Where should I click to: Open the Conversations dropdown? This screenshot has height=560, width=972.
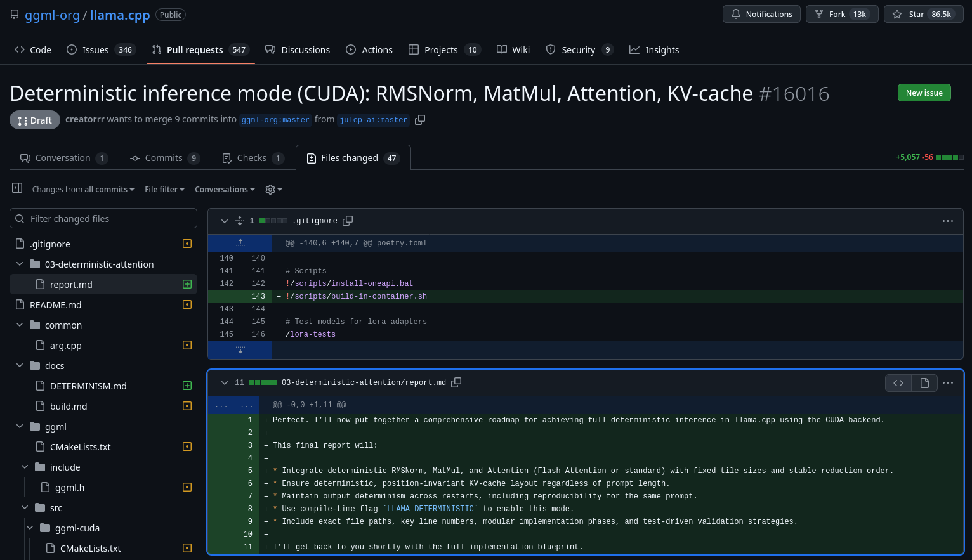click(225, 190)
